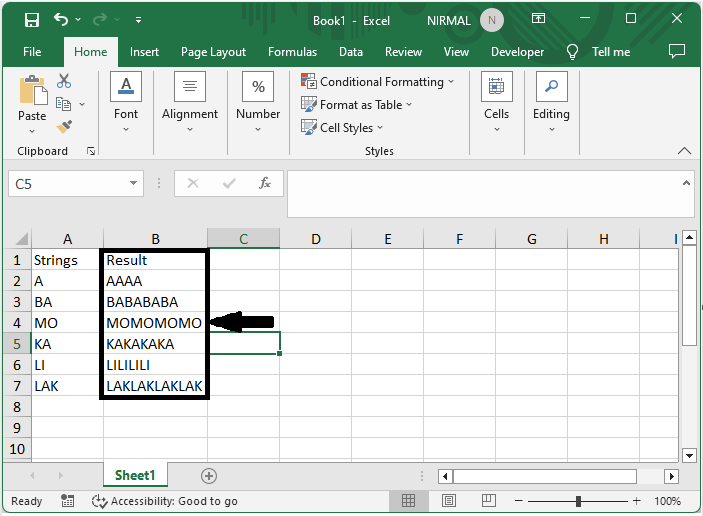Switch to Page Break Preview icon
Image resolution: width=703 pixels, height=516 pixels.
click(x=489, y=500)
